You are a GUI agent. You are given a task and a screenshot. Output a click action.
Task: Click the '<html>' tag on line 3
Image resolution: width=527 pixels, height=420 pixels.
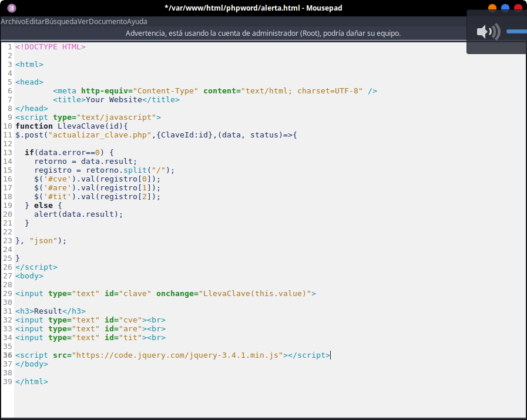click(x=29, y=64)
